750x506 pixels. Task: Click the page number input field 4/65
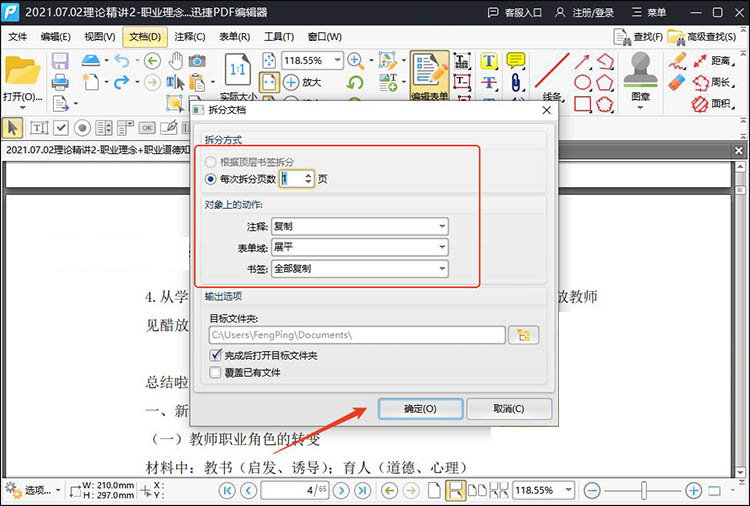click(x=295, y=490)
